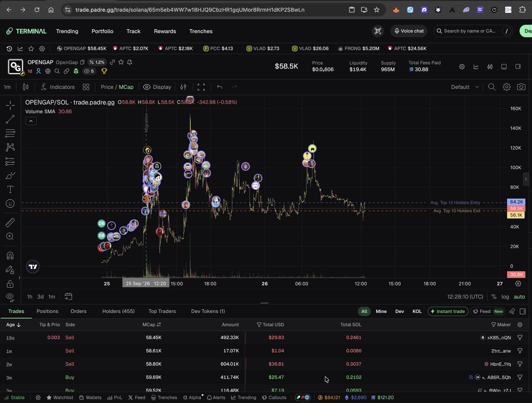Click the gold trophy icon
This screenshot has height=403, width=532.
pyautogui.click(x=104, y=71)
